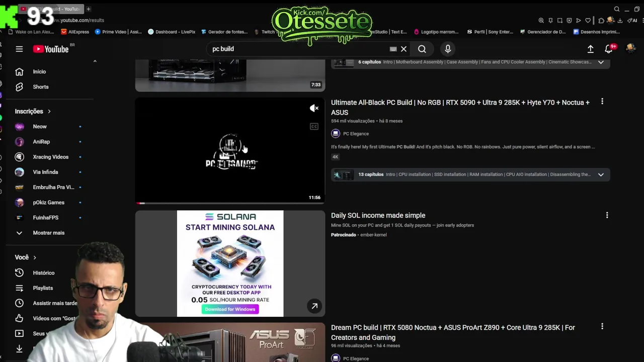This screenshot has height=362, width=644.
Task: Open the notifications bell
Action: (609, 49)
